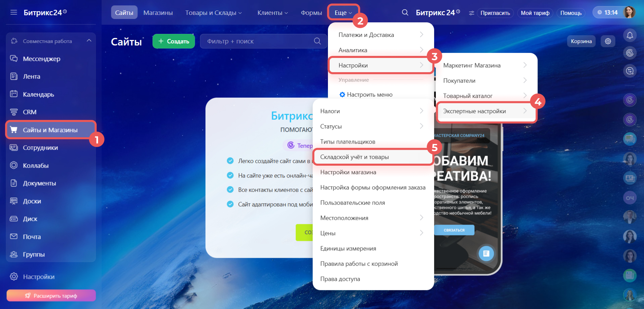Switch to the Магазины tab
The width and height of the screenshot is (644, 309).
(158, 13)
